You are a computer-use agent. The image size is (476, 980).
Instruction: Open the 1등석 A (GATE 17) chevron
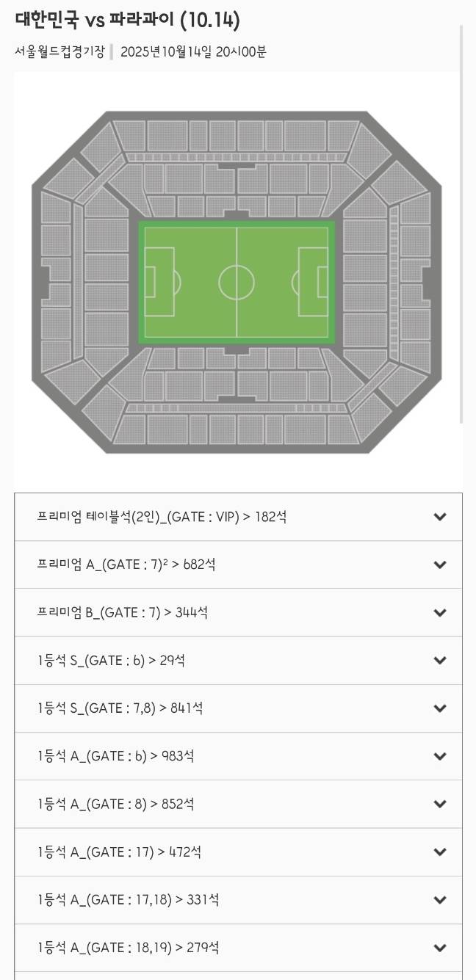coord(439,852)
